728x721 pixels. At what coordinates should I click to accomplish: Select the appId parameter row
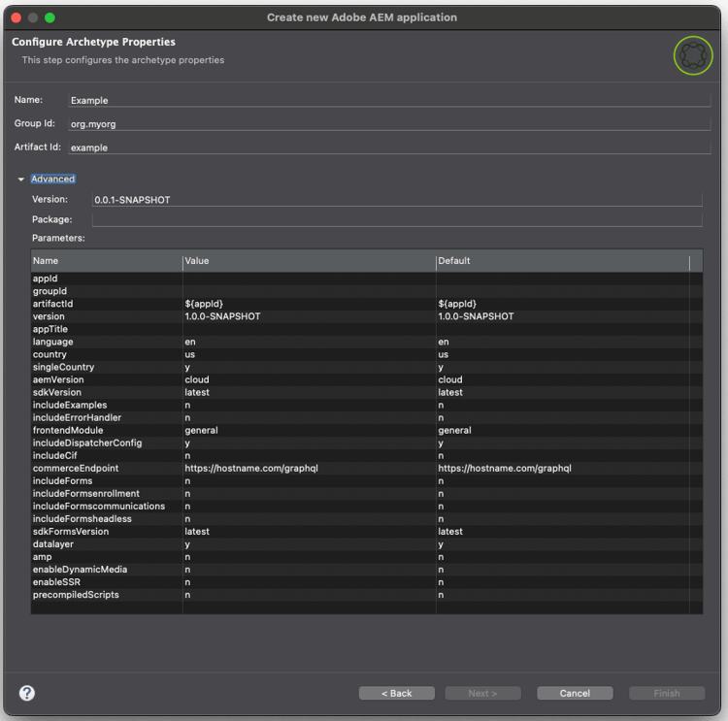coord(367,279)
